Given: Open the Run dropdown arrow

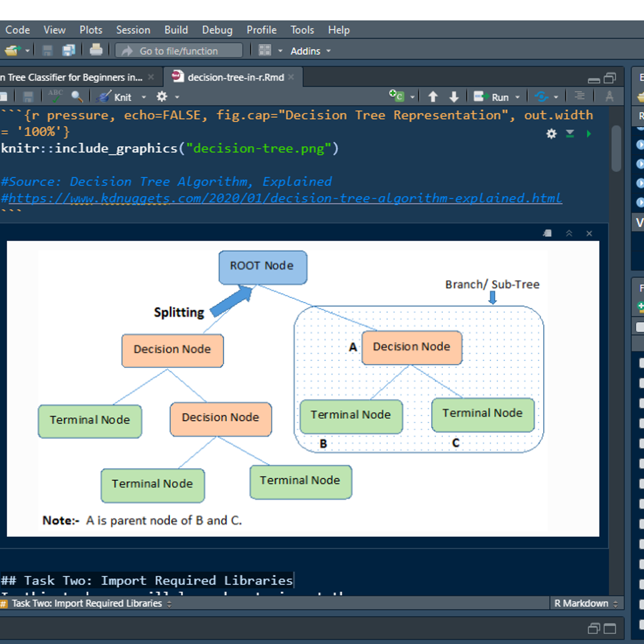Looking at the screenshot, I should [518, 97].
